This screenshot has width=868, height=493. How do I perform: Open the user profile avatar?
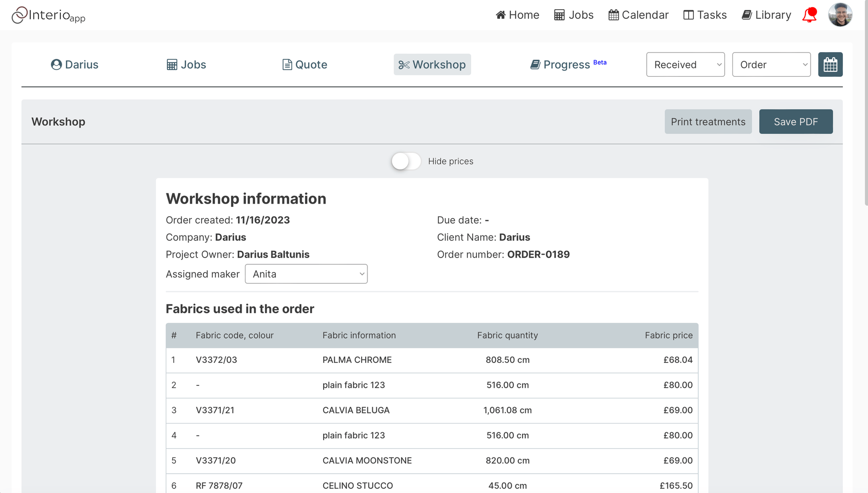[x=840, y=14]
